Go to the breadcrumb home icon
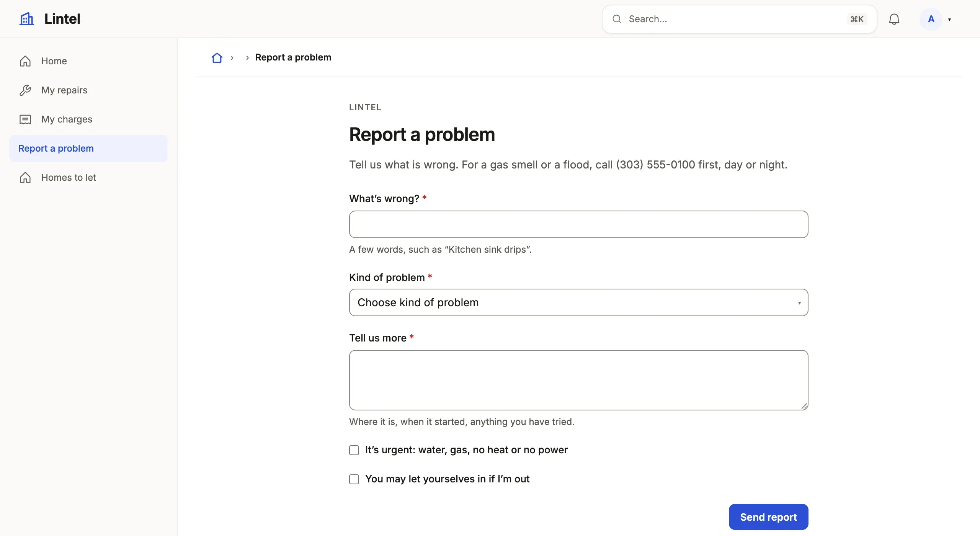 (217, 58)
